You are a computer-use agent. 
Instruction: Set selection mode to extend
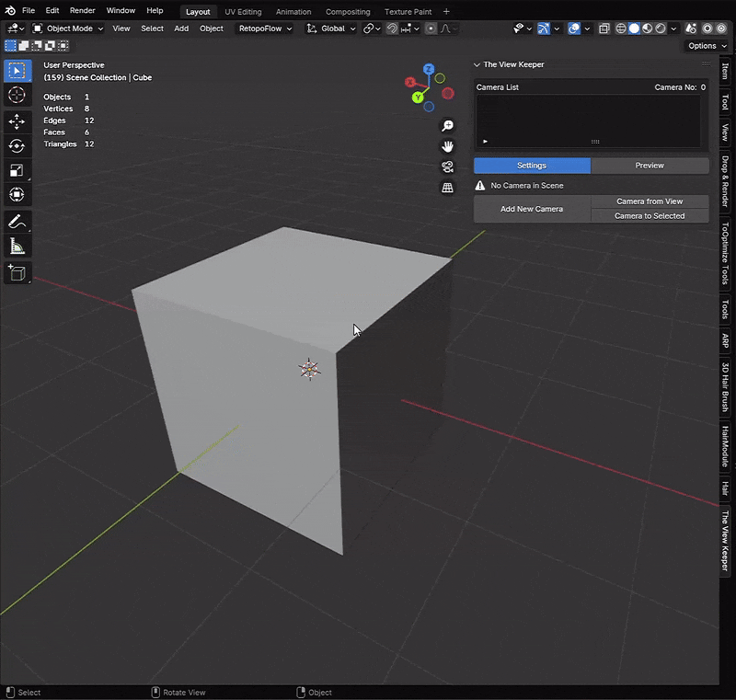point(24,45)
